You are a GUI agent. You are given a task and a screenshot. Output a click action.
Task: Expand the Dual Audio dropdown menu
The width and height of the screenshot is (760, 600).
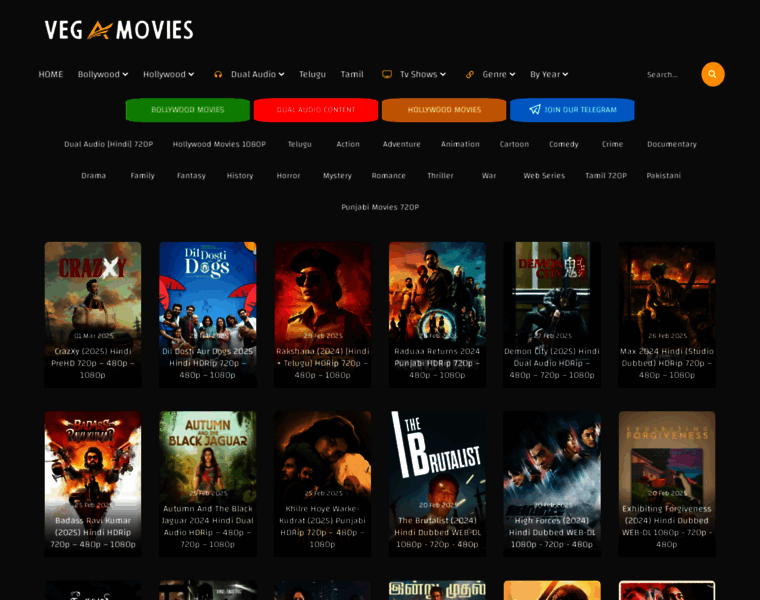click(x=257, y=74)
